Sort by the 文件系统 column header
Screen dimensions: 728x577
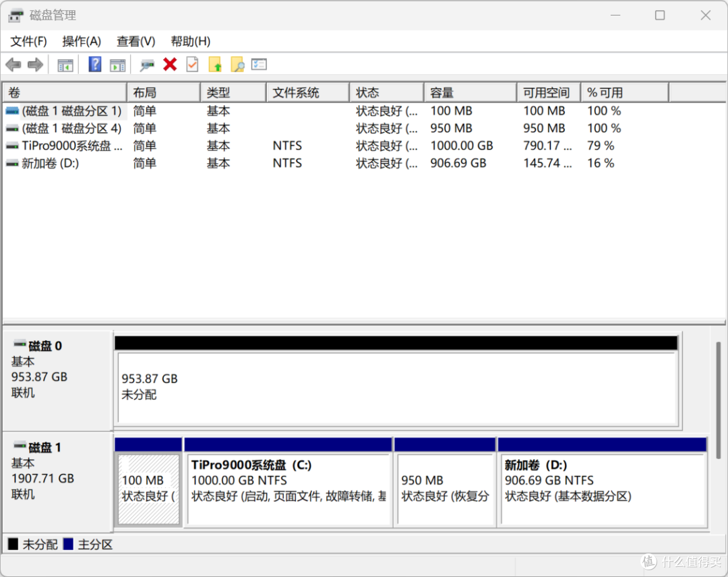pos(308,92)
